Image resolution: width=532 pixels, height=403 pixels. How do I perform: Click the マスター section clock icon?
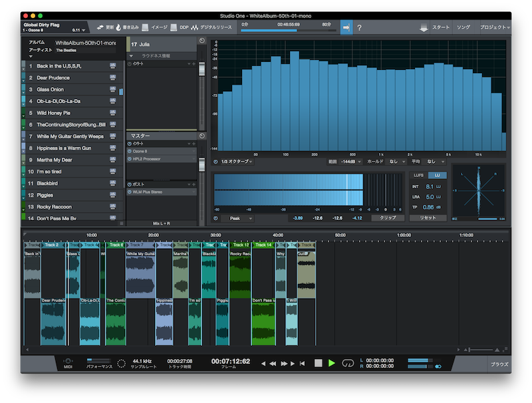[x=202, y=136]
